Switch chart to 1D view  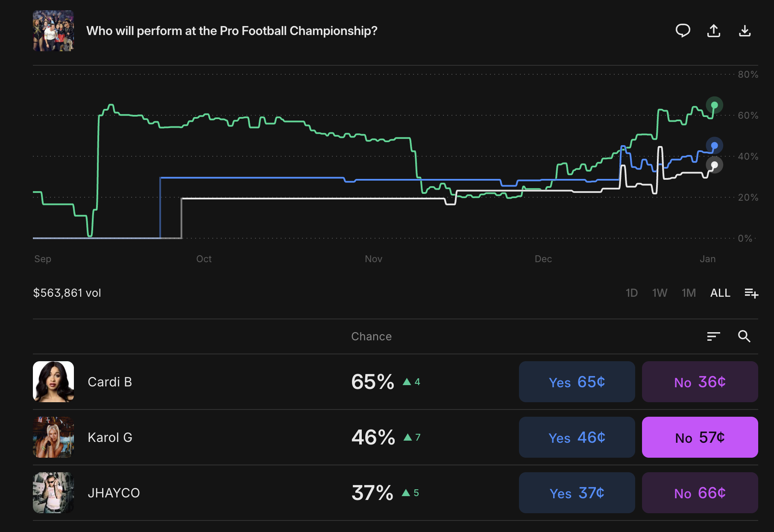tap(632, 293)
